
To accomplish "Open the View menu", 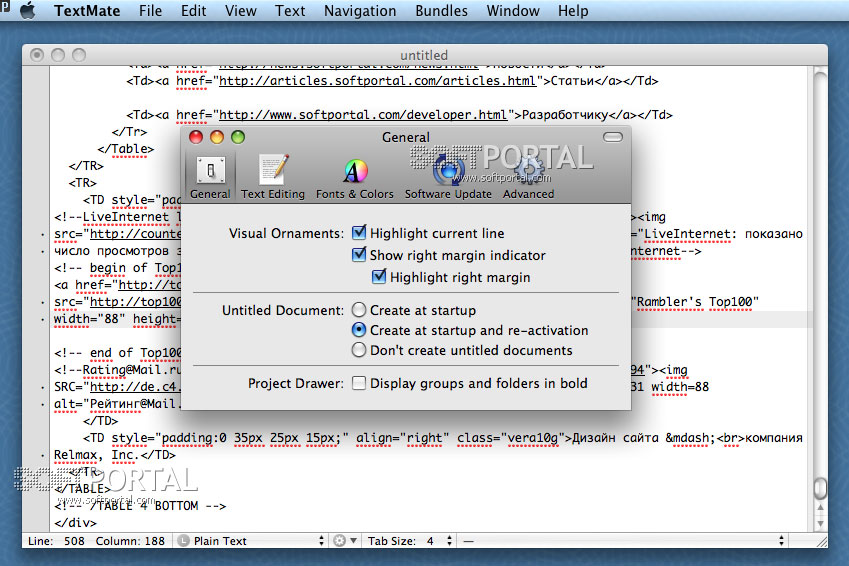I will (240, 11).
